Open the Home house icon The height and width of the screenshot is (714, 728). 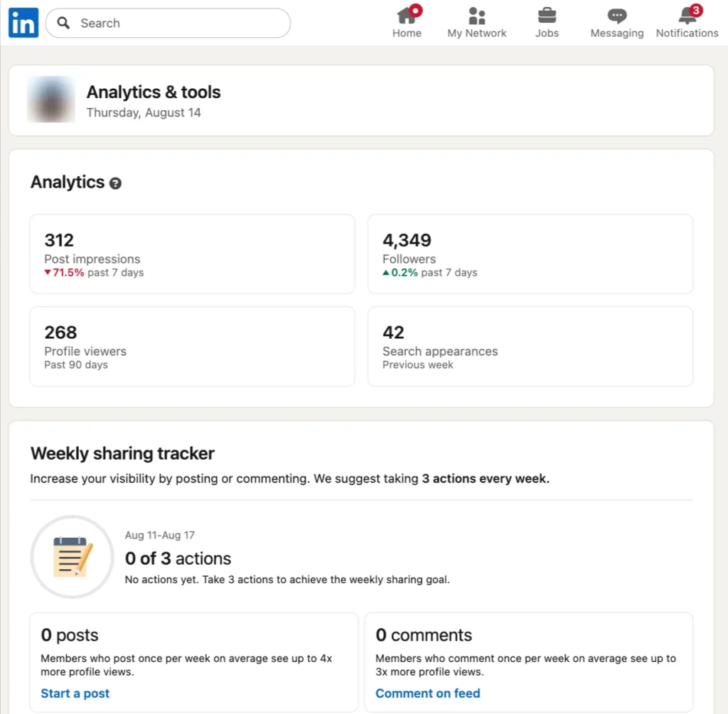point(406,16)
